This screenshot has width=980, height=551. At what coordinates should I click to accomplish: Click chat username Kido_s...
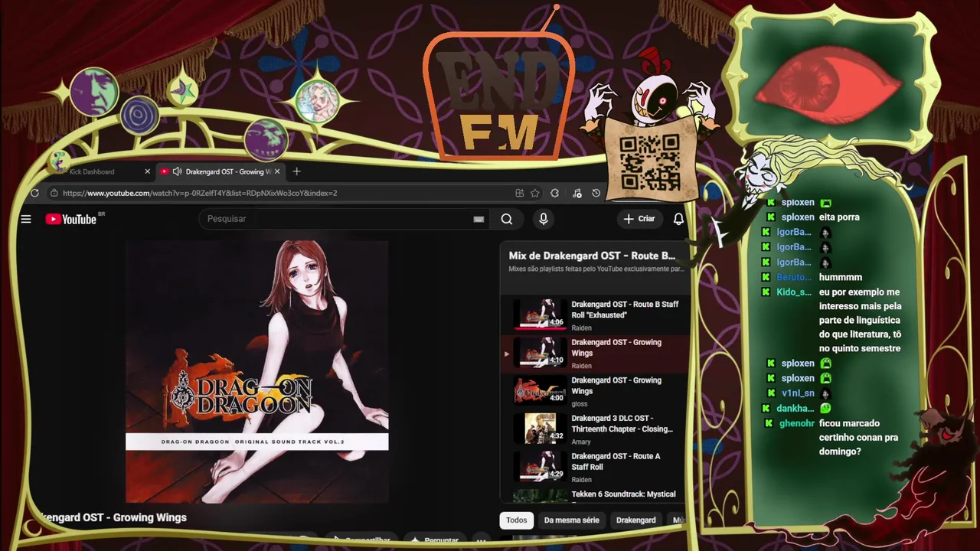click(794, 292)
